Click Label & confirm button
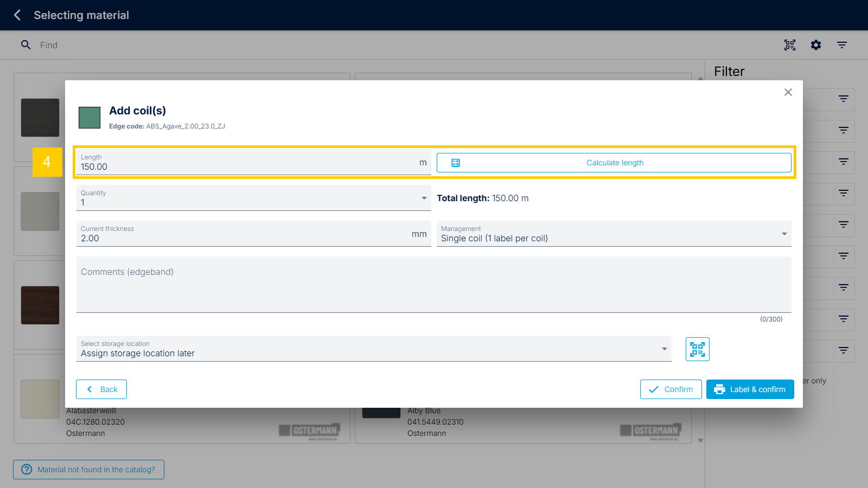The height and width of the screenshot is (488, 868). click(x=750, y=389)
